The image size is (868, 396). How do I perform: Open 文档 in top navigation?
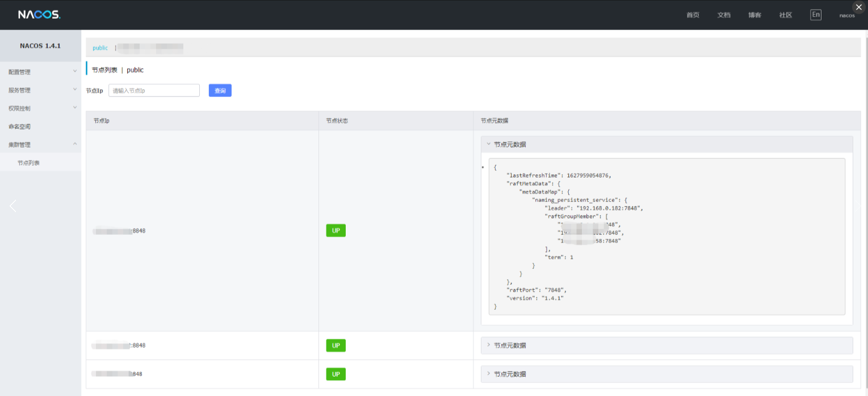(x=724, y=15)
